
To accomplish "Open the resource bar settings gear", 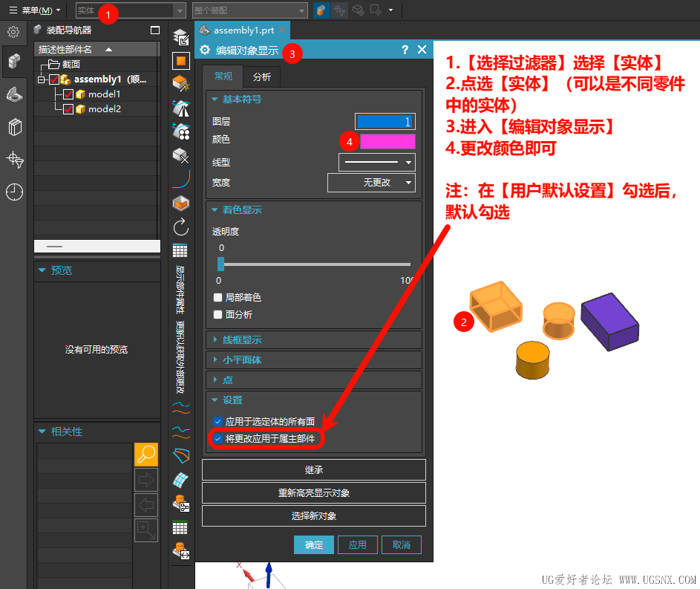I will coord(13,32).
